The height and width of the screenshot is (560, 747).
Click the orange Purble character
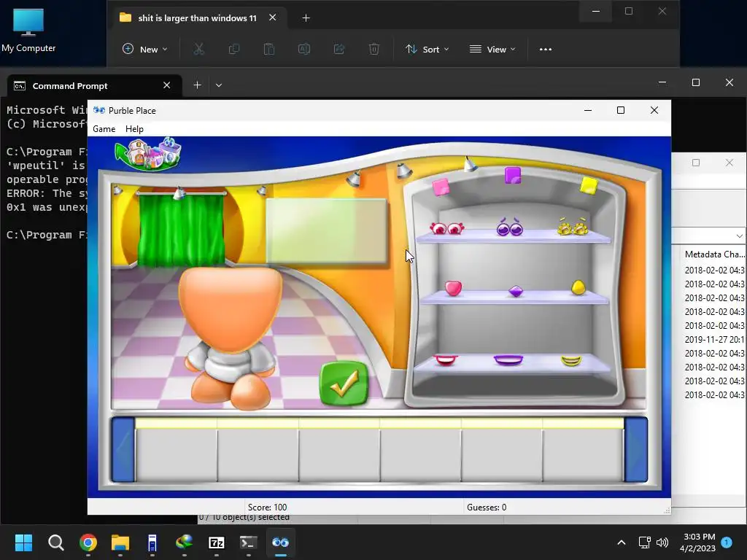click(231, 337)
